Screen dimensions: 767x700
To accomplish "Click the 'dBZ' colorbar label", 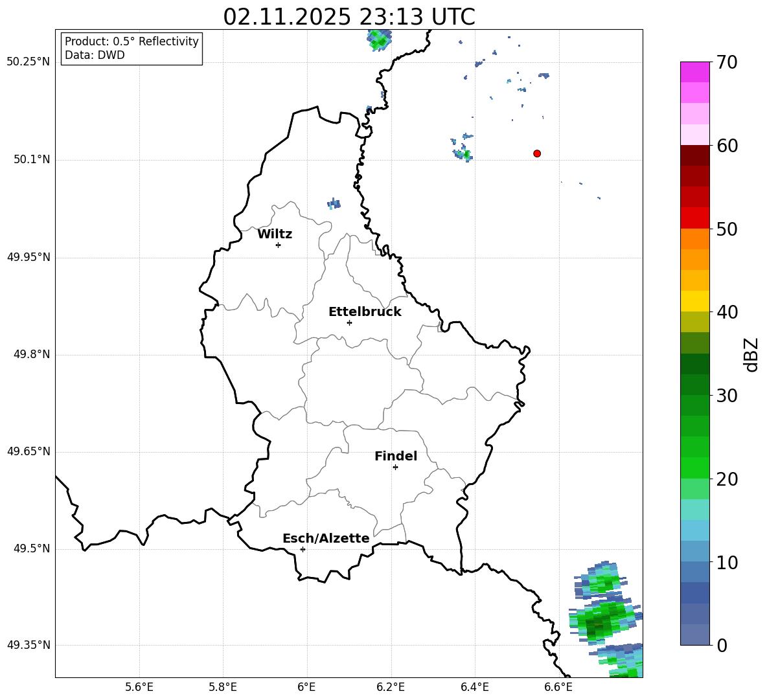I will pyautogui.click(x=751, y=355).
